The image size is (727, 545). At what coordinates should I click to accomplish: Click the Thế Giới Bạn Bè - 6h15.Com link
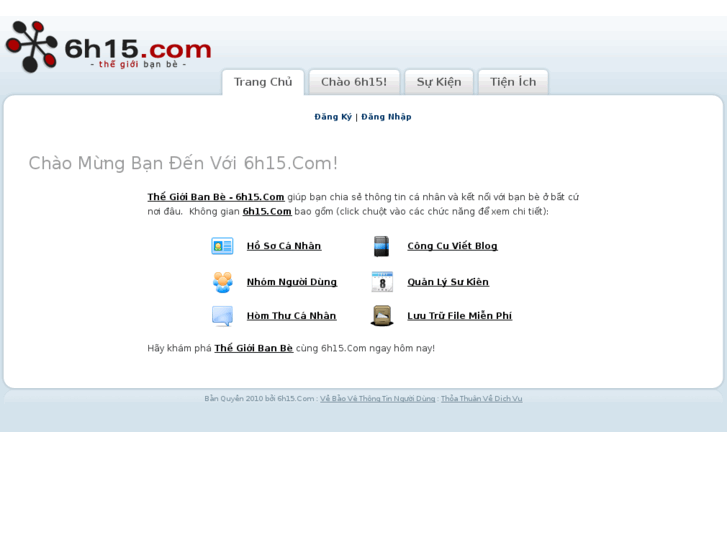pyautogui.click(x=216, y=197)
